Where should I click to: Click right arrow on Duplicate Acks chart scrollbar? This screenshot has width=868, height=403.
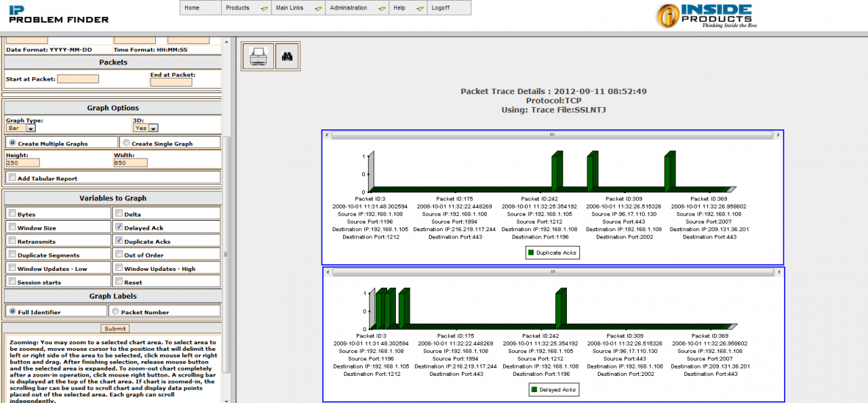[778, 135]
